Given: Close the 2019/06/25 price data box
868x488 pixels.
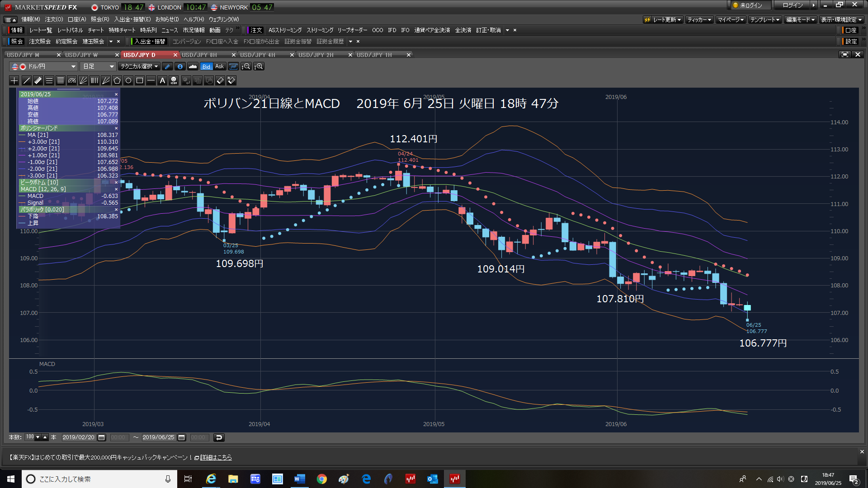Looking at the screenshot, I should tap(116, 94).
